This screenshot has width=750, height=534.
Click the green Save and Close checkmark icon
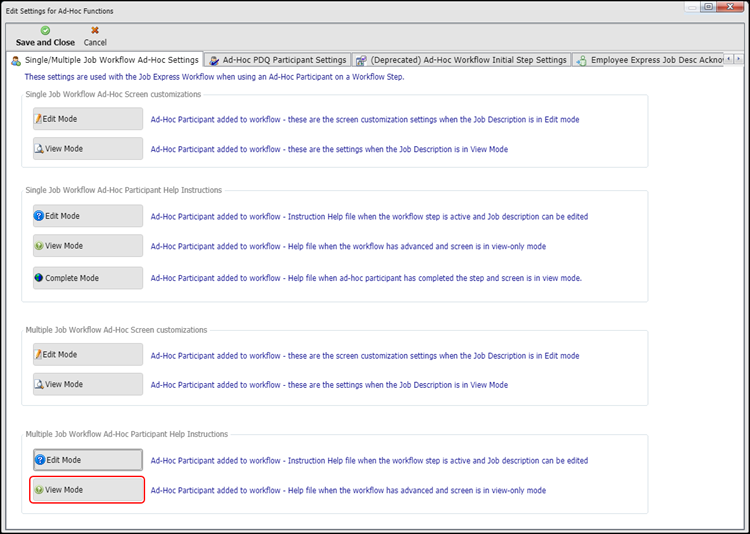[45, 31]
